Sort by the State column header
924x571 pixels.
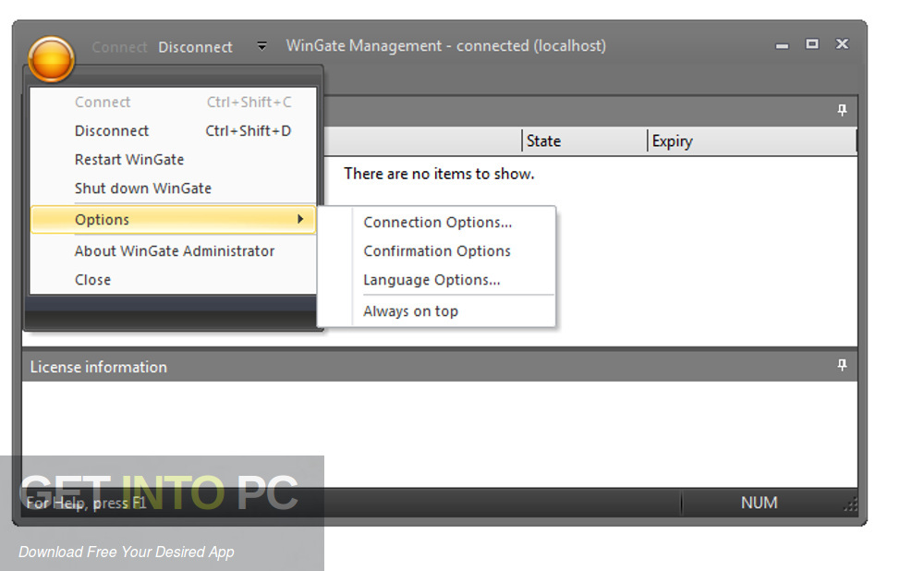click(584, 140)
